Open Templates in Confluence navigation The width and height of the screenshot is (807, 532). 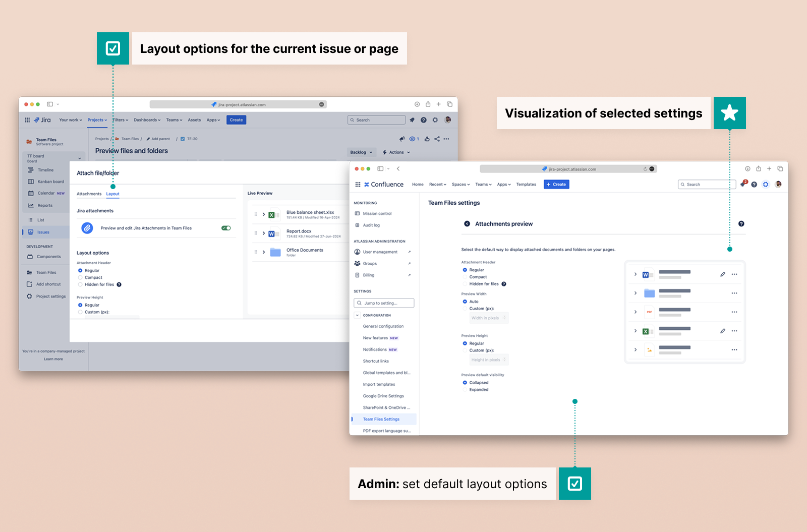pyautogui.click(x=526, y=185)
